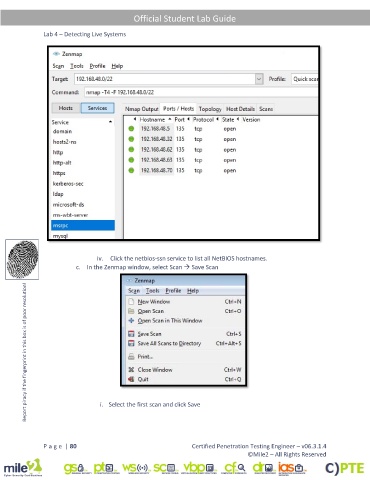Select the ms-wbt-server service
This screenshot has height=480, width=370.
click(x=82, y=215)
